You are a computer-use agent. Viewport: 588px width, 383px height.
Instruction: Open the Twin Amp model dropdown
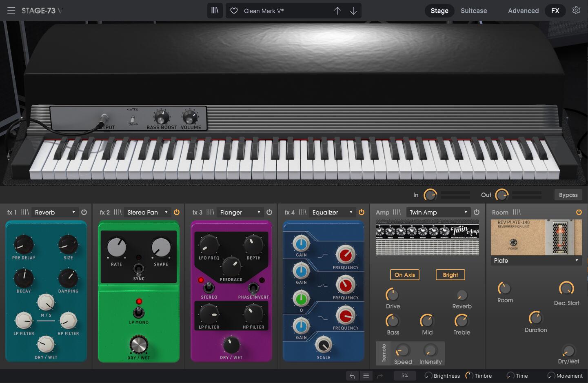(x=438, y=212)
